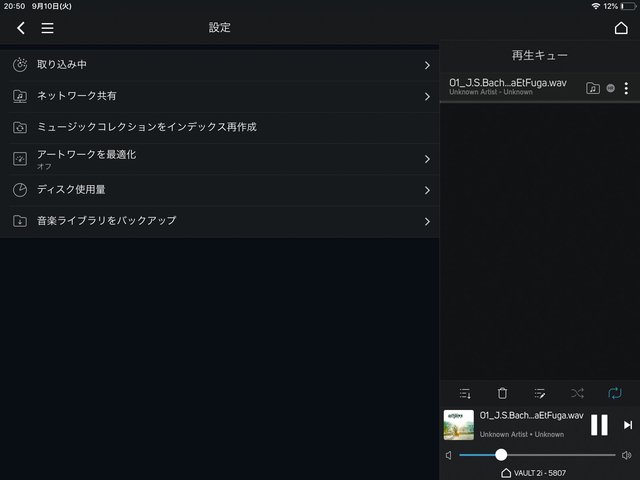
Task: Open the ネットワーク共有 settings entry
Action: (x=220, y=96)
